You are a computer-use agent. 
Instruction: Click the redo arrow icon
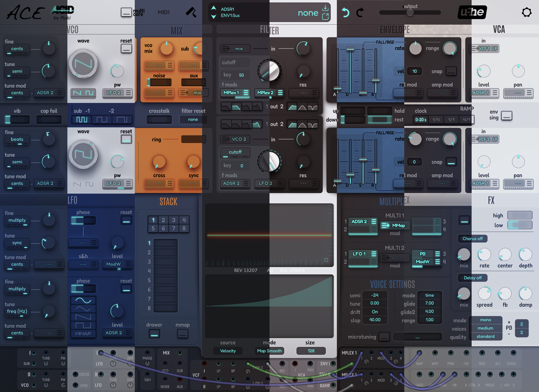point(360,12)
